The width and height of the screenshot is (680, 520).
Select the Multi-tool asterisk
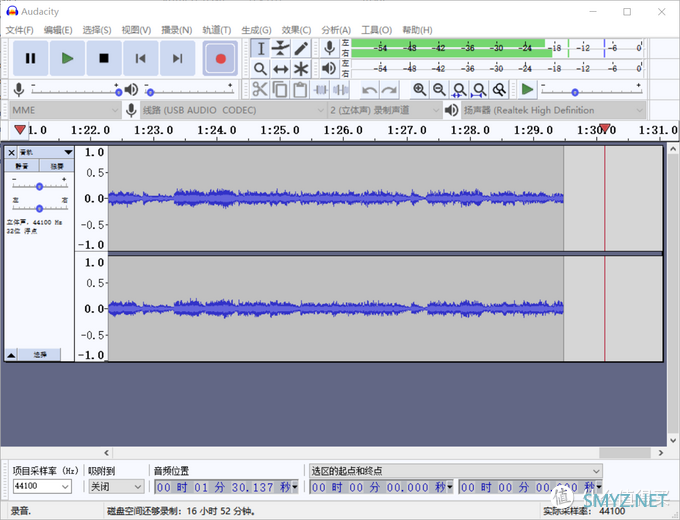(x=301, y=69)
